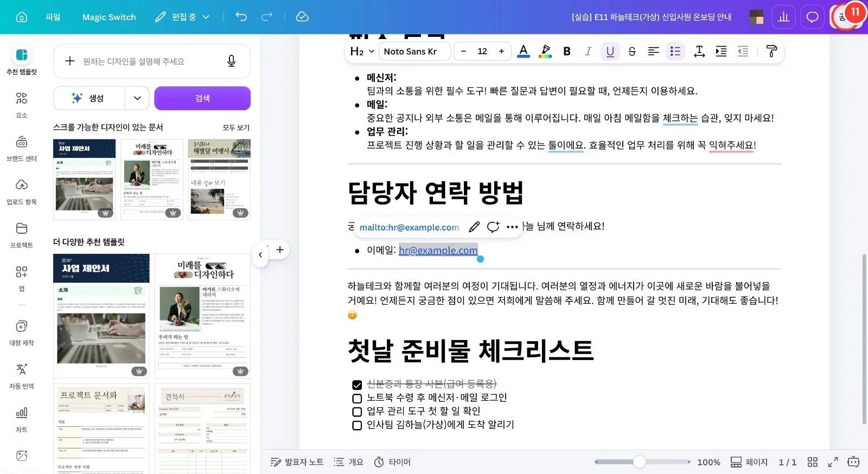Toggle strikethrough formatting

tap(632, 51)
